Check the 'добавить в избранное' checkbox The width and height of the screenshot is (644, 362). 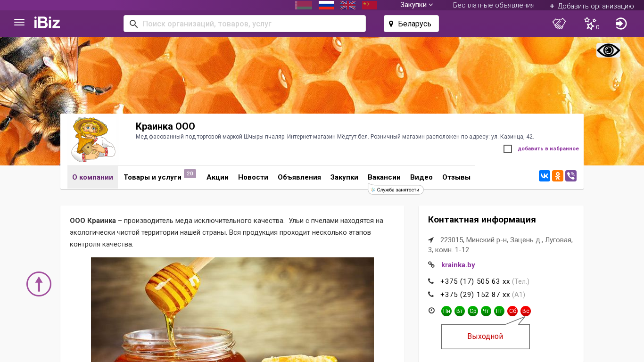508,149
